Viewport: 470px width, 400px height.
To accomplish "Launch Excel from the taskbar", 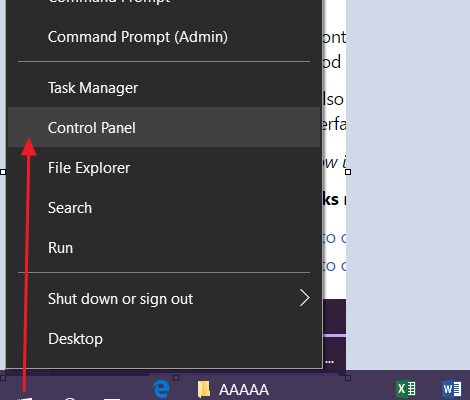I will click(406, 389).
